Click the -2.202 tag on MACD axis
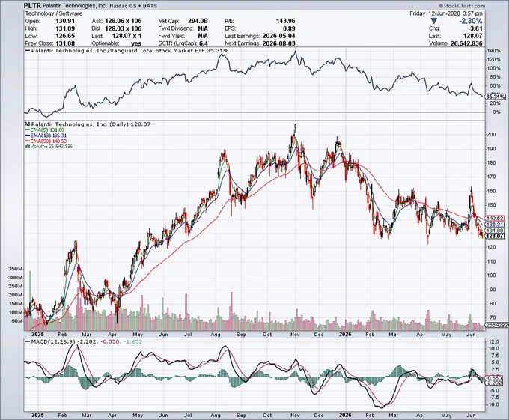 495,383
